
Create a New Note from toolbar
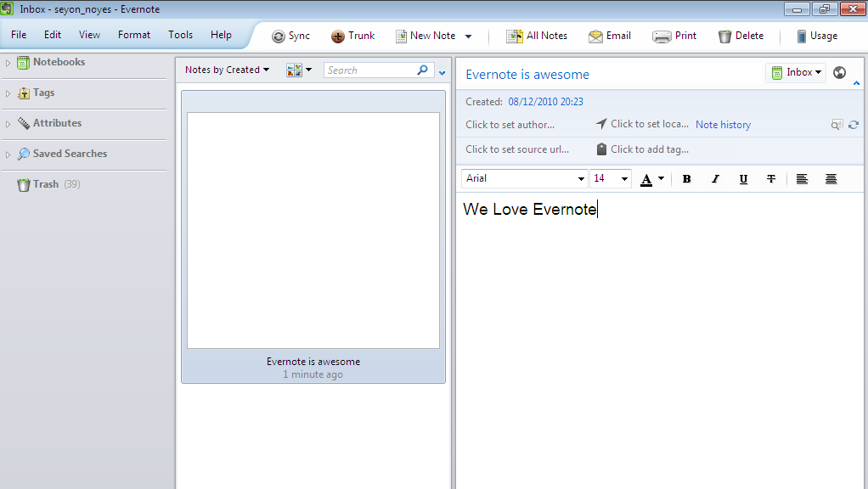pyautogui.click(x=426, y=36)
